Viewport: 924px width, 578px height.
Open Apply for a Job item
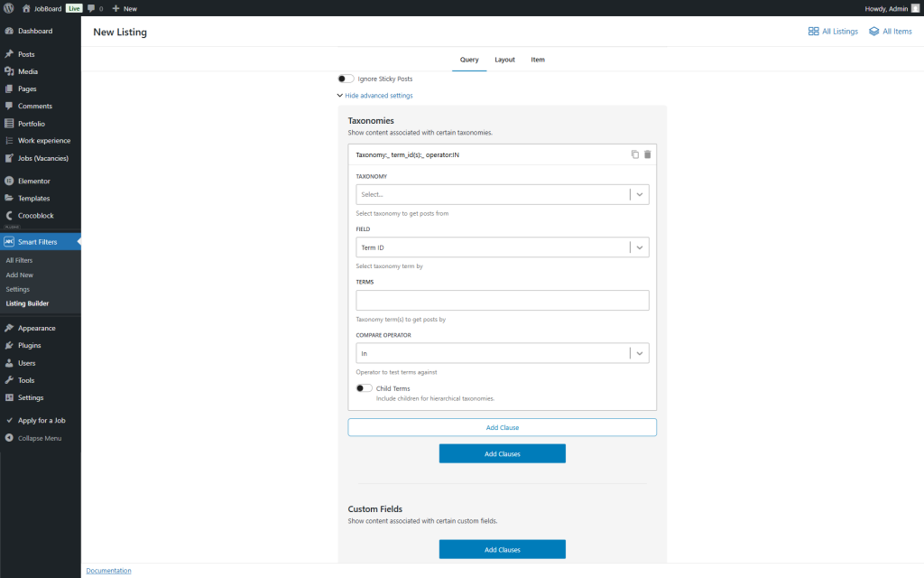tap(40, 421)
